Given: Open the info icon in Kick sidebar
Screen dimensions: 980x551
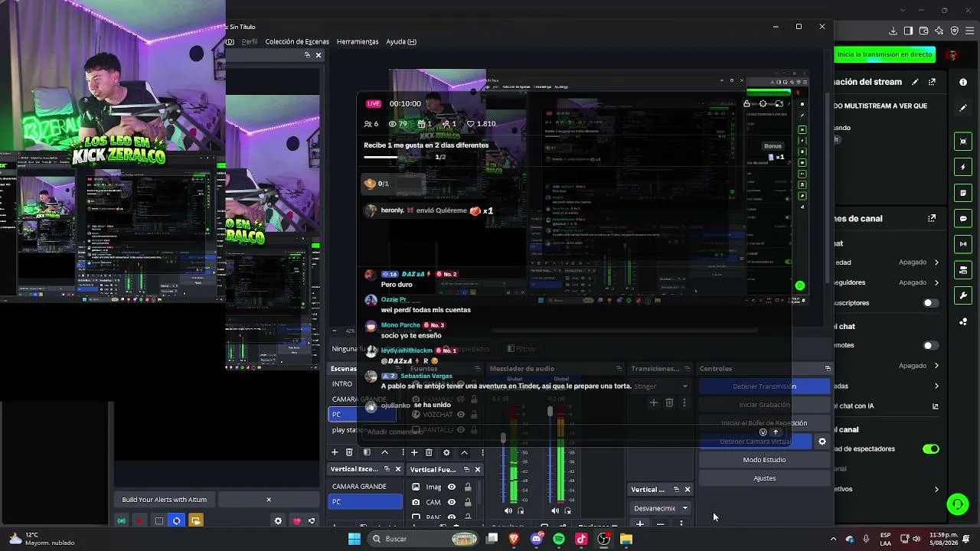Looking at the screenshot, I should click(x=963, y=82).
